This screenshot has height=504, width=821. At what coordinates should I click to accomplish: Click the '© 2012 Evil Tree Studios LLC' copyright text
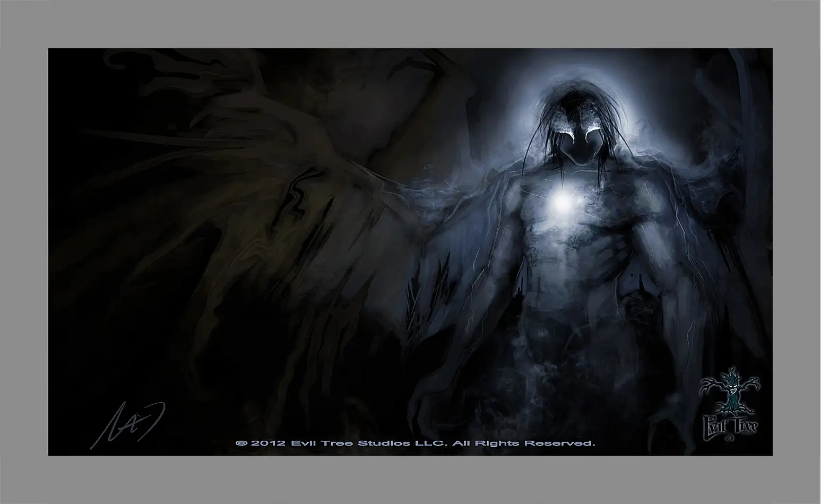(415, 443)
